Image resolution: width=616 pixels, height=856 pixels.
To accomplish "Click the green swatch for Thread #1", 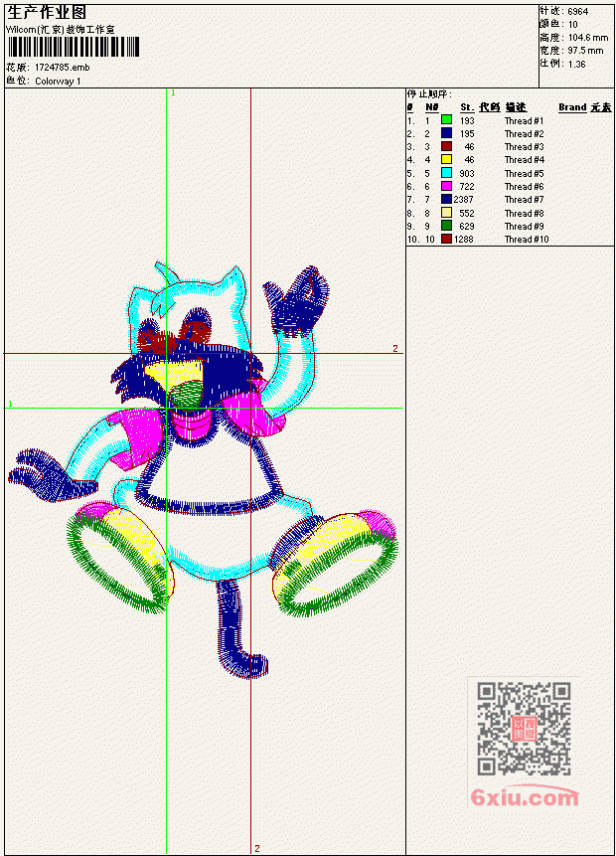I will [446, 120].
